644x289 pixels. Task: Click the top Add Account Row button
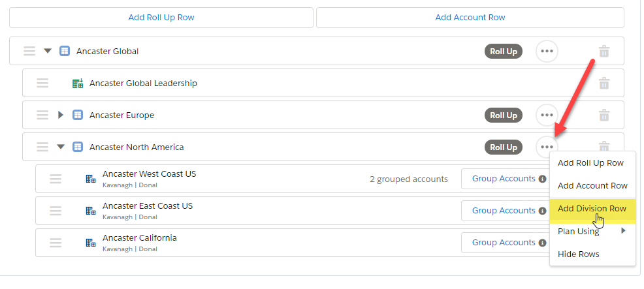pyautogui.click(x=470, y=18)
